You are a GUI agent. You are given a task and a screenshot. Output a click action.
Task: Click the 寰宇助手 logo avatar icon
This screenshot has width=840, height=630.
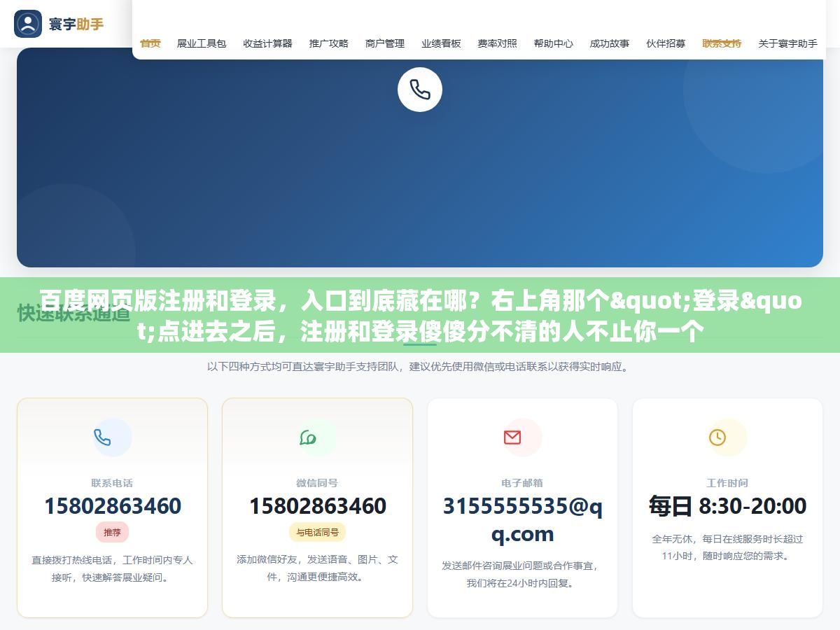[x=28, y=24]
